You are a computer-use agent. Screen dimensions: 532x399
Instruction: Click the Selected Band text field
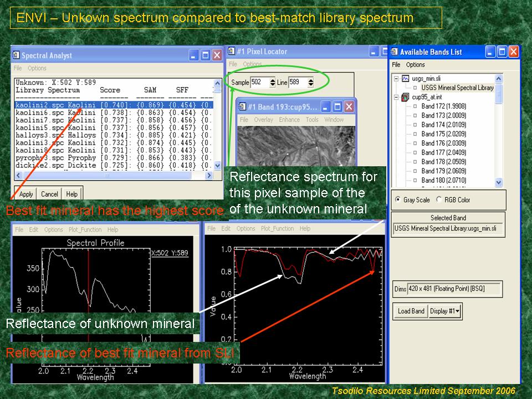coord(448,229)
